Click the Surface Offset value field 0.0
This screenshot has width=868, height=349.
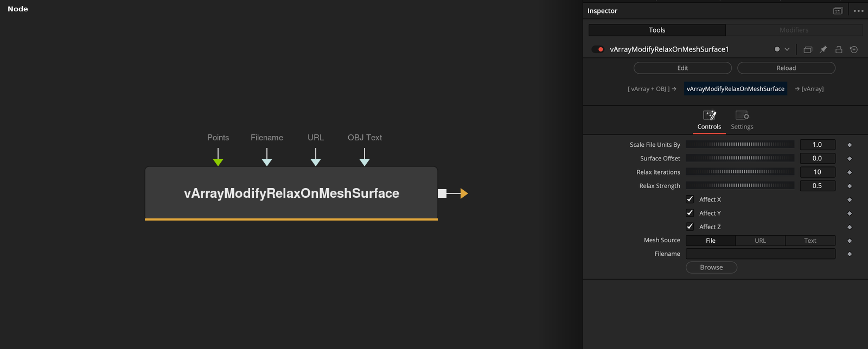click(x=818, y=158)
